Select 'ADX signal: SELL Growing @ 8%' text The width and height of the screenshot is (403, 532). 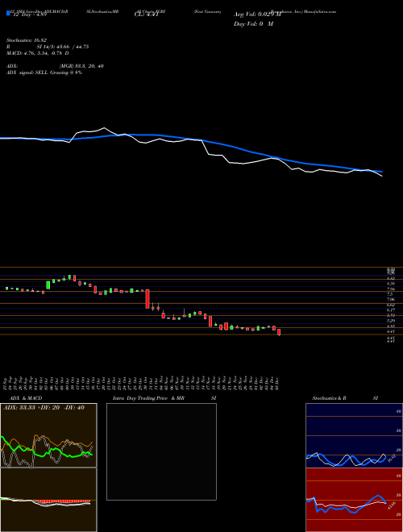pos(44,73)
